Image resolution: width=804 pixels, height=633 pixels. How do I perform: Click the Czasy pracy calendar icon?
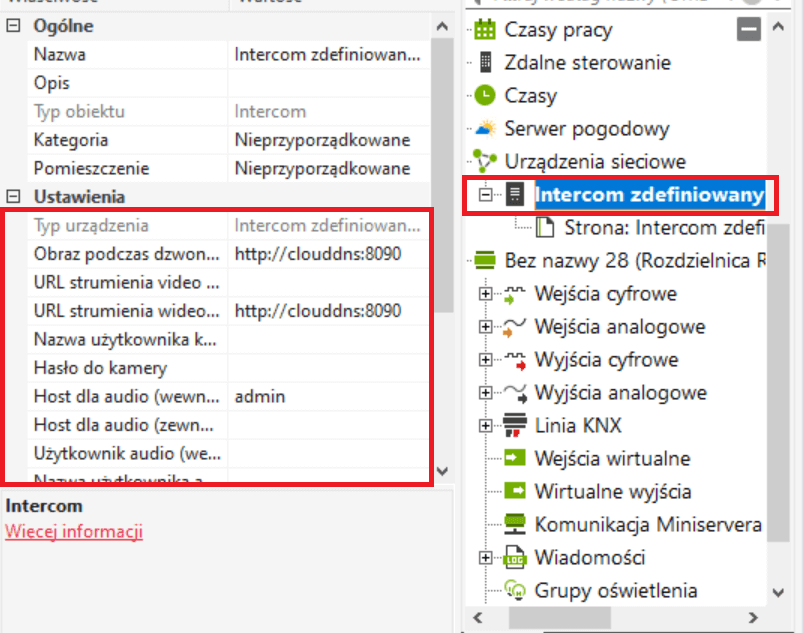(485, 30)
